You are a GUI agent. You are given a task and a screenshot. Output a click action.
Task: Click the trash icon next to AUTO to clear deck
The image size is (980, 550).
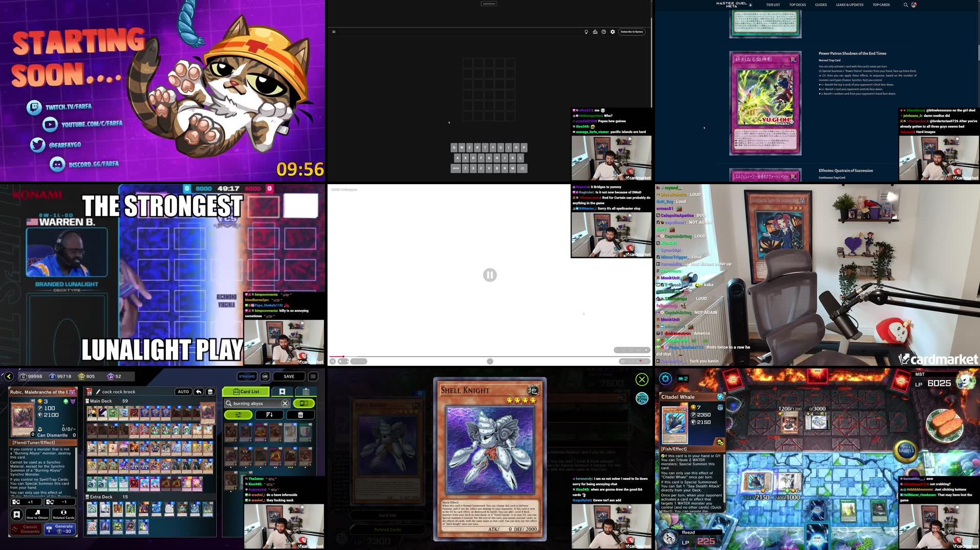point(210,391)
